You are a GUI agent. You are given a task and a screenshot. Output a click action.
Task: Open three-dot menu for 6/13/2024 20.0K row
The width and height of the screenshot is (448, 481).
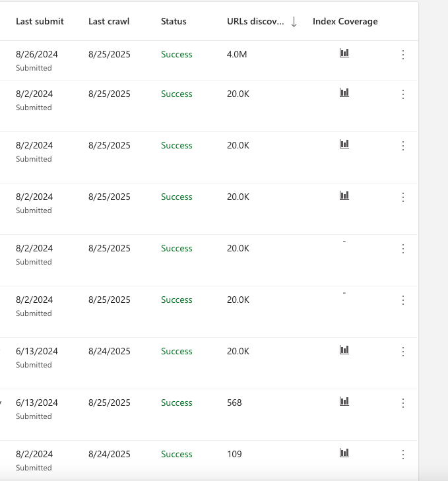(x=403, y=351)
